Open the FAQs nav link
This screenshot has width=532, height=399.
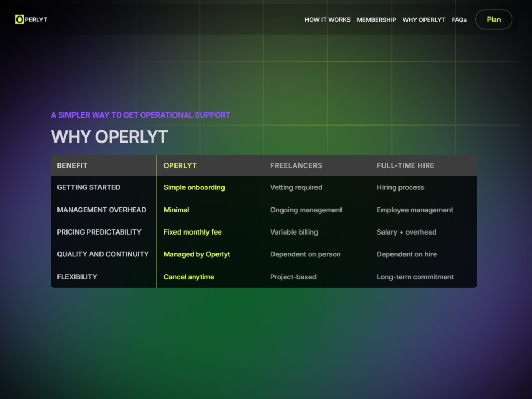(x=459, y=20)
